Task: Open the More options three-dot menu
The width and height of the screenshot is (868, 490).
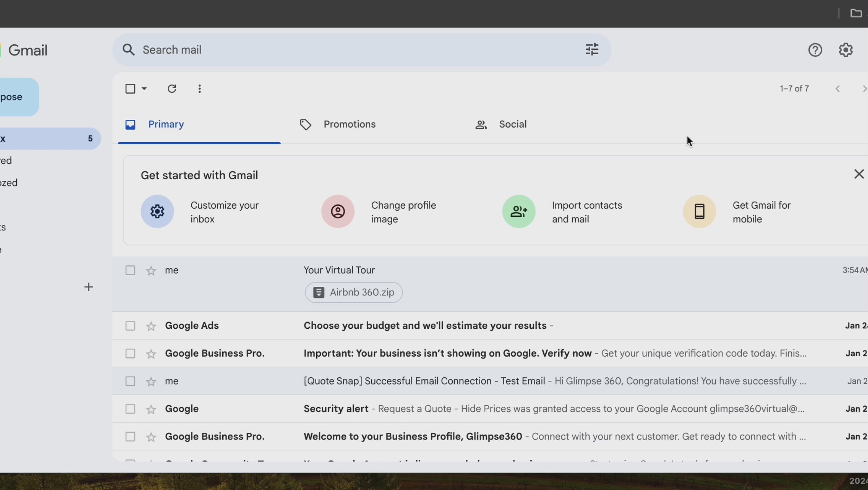Action: (199, 89)
